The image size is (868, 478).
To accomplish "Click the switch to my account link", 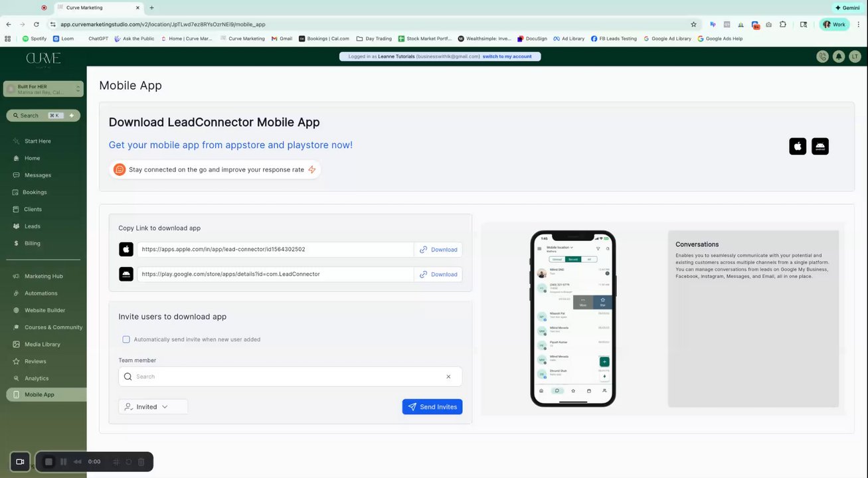I will pos(507,56).
